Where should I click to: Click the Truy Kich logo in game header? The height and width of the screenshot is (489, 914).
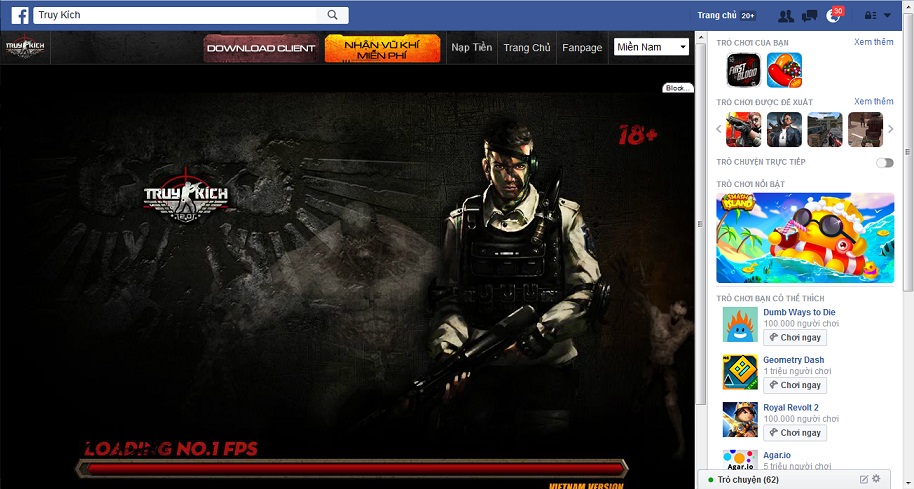pyautogui.click(x=25, y=47)
